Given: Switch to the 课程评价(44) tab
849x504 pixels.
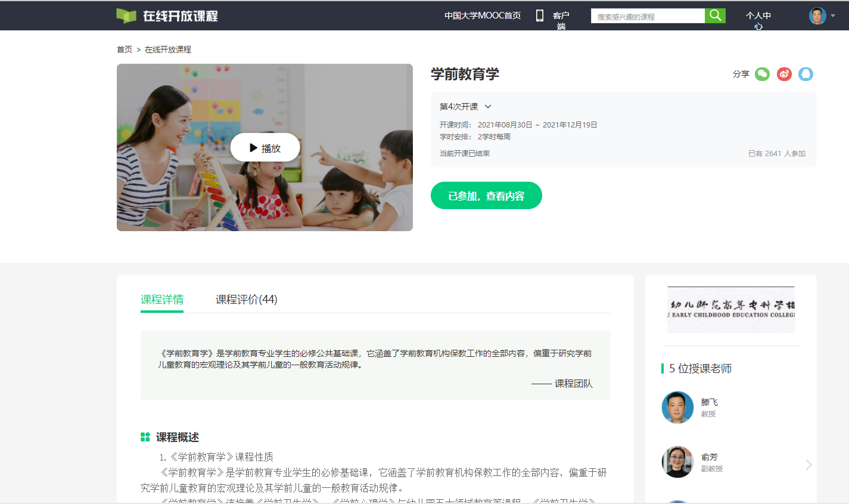Looking at the screenshot, I should click(246, 300).
